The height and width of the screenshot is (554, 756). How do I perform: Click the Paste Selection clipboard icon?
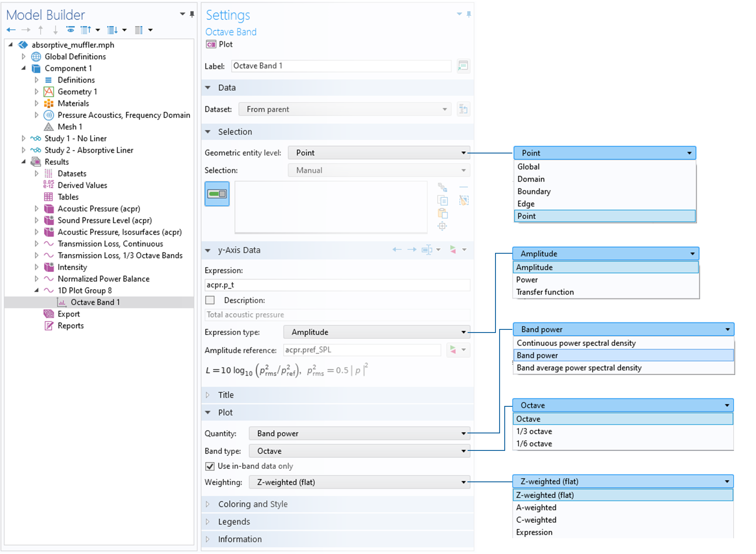pos(442,213)
